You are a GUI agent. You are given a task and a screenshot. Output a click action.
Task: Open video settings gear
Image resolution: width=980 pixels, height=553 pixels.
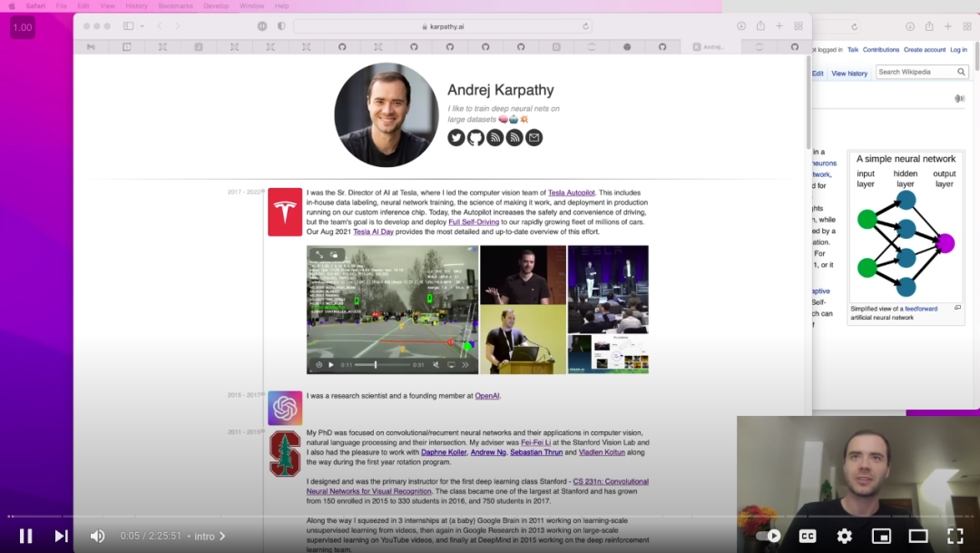pyautogui.click(x=845, y=536)
